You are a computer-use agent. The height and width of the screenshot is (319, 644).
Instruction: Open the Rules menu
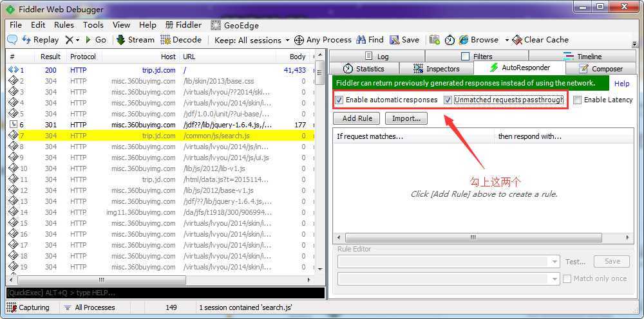click(x=64, y=25)
